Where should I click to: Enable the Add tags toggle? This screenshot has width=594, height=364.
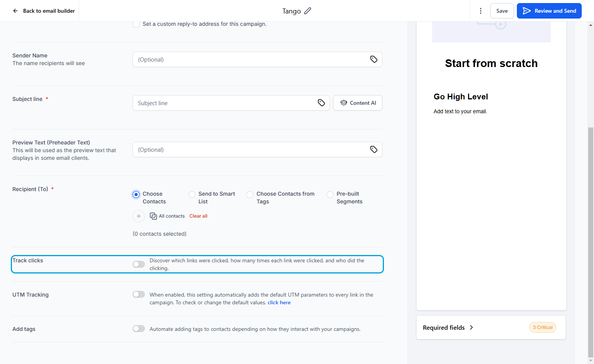[139, 329]
